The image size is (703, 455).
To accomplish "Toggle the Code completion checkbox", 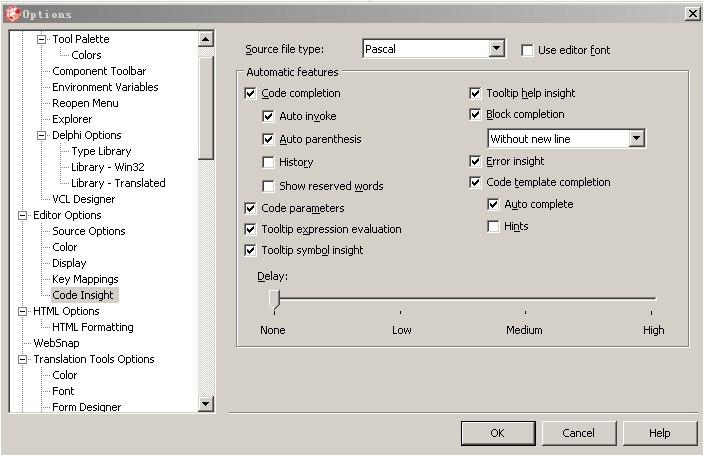I will pos(250,93).
